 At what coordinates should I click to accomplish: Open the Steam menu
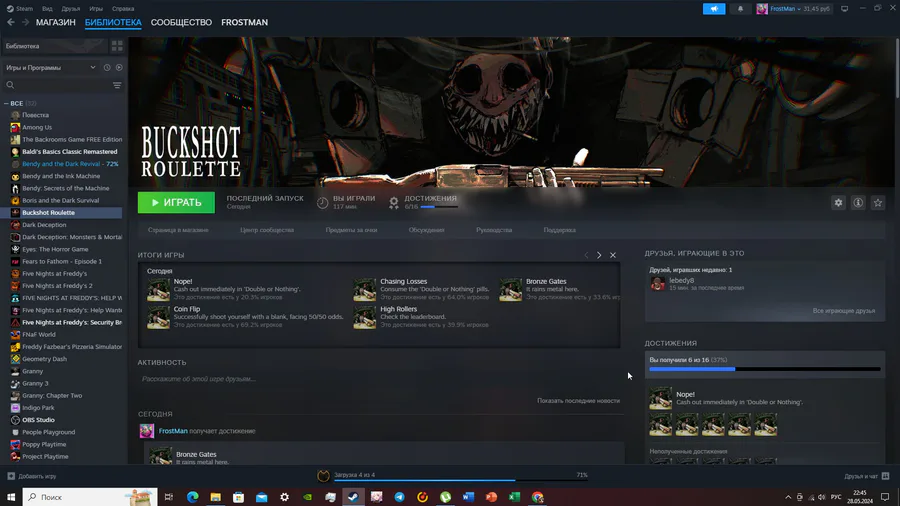(x=20, y=9)
